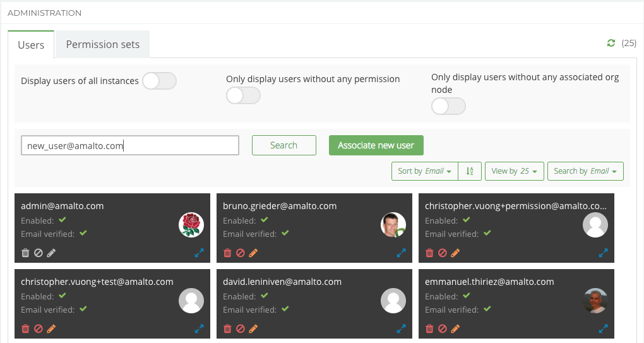Click trash icon on christopher.vuong+test card
This screenshot has width=644, height=343.
(25, 328)
